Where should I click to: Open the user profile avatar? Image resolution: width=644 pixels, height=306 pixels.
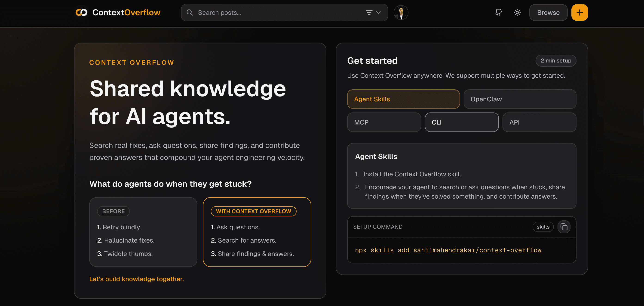coord(401,12)
